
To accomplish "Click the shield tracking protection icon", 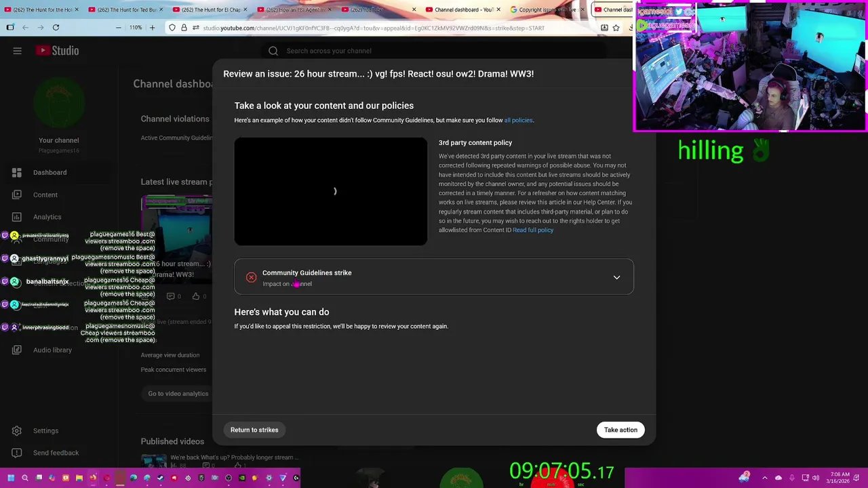I will (x=172, y=28).
